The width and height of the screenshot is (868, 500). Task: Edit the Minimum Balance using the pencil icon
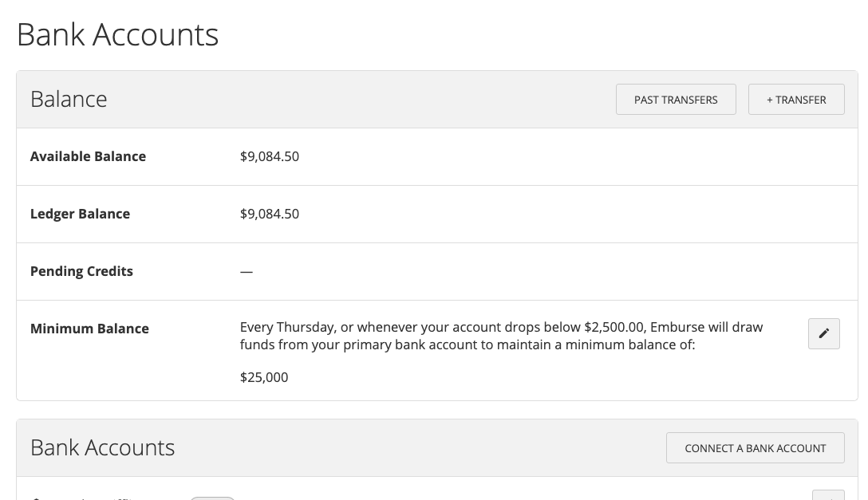pyautogui.click(x=823, y=333)
